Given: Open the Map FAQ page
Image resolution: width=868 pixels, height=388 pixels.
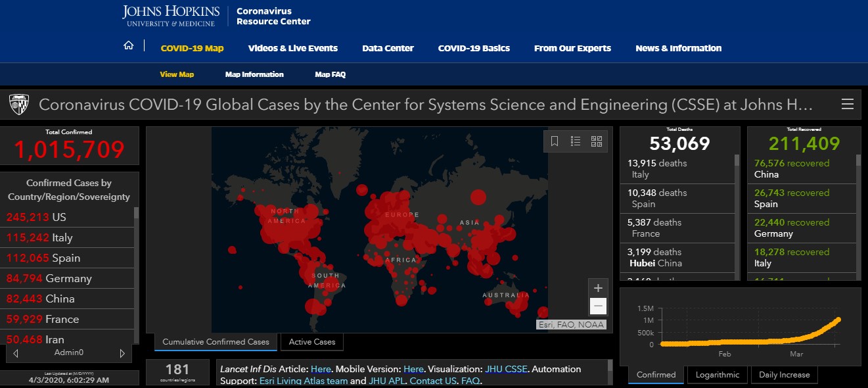Looking at the screenshot, I should click(x=330, y=74).
